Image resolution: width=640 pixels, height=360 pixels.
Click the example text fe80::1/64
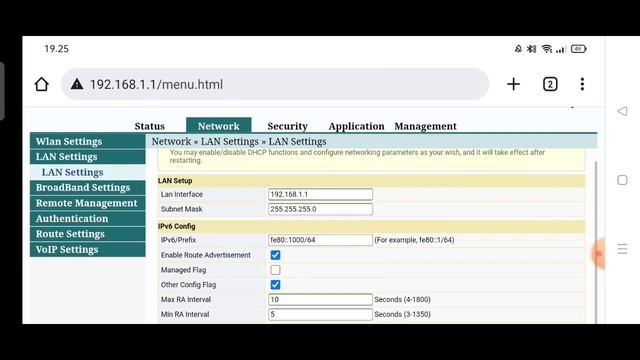pos(414,240)
